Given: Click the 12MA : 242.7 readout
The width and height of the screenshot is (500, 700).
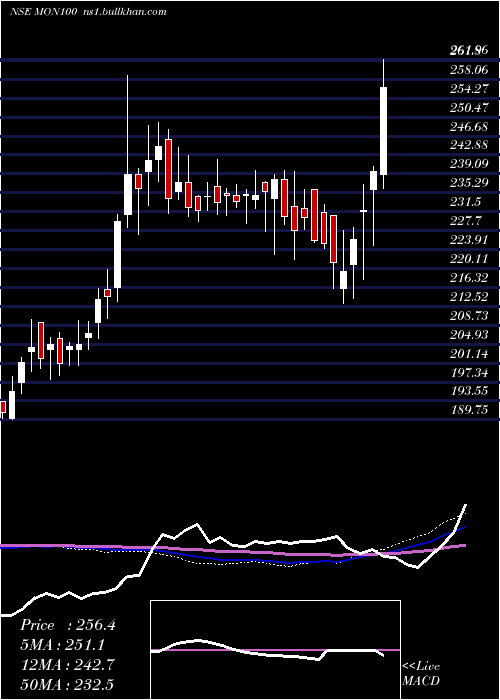Looking at the screenshot, I should [68, 664].
